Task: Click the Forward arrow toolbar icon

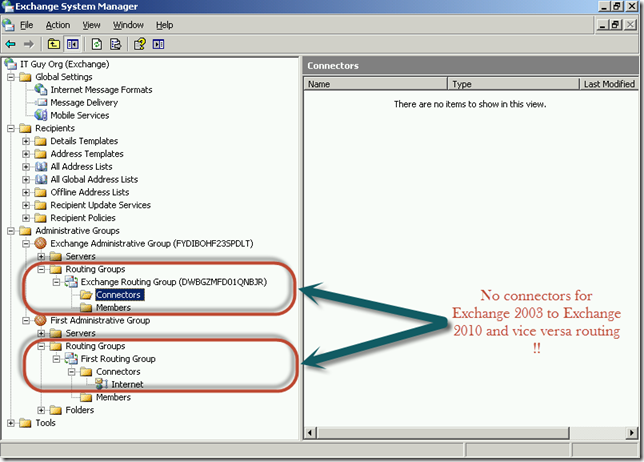Action: 28,44
